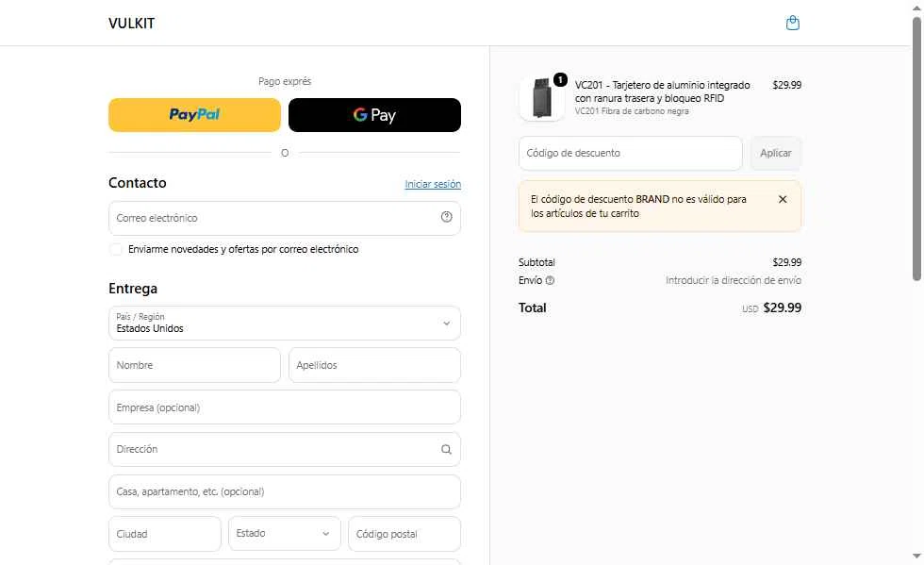This screenshot has height=565, width=924.
Task: Enable email news and offers checkbox
Action: click(x=116, y=249)
